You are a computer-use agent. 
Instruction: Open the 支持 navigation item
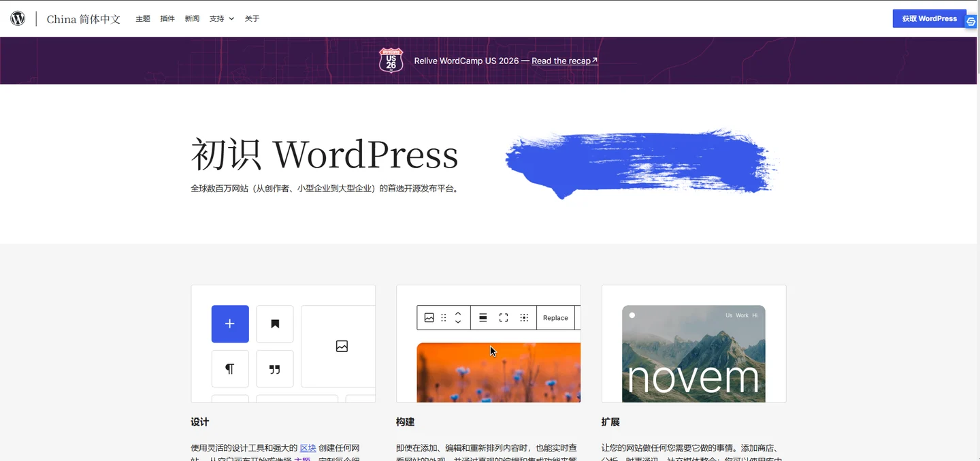pyautogui.click(x=217, y=19)
